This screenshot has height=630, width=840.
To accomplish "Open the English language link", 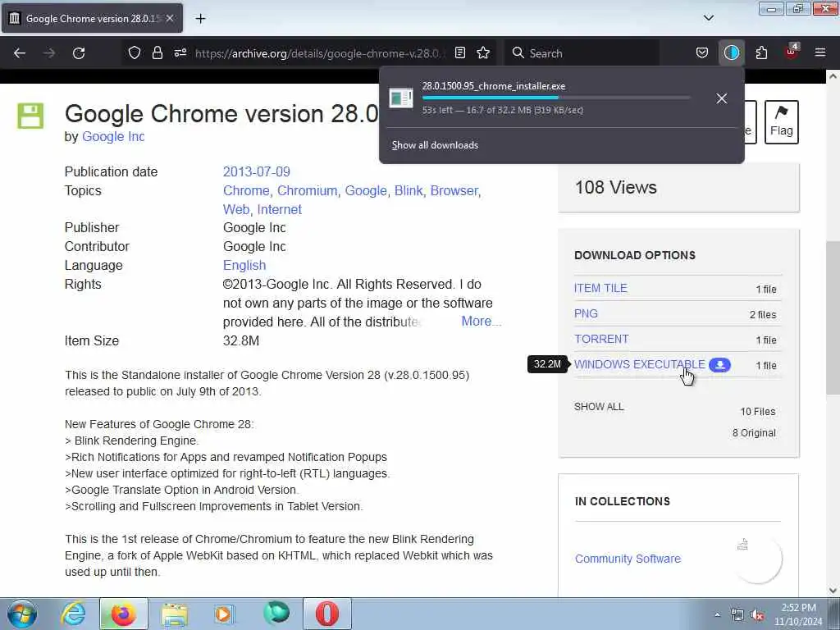I will click(x=244, y=266).
